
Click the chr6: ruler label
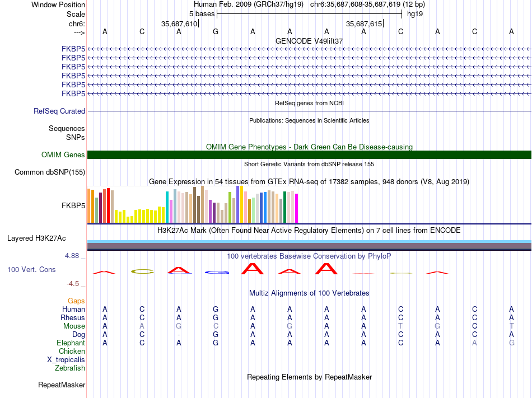pyautogui.click(x=77, y=24)
